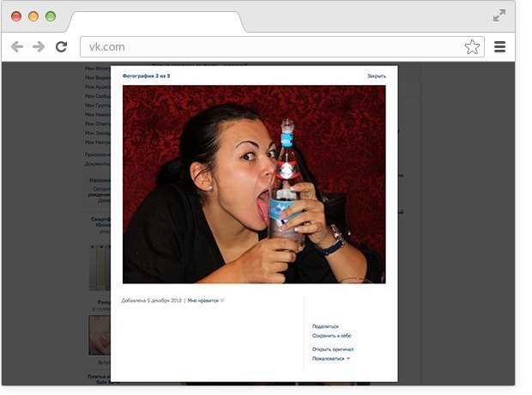
Task: Save the photo with Сохранить к себе
Action: pos(331,336)
